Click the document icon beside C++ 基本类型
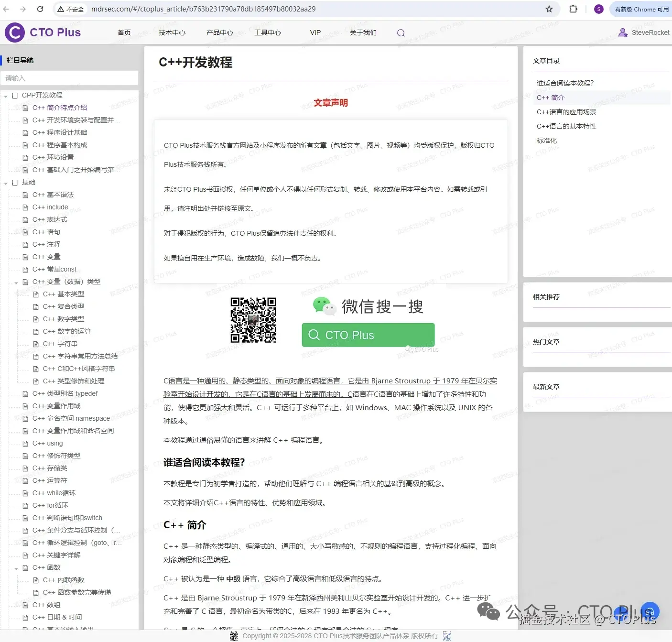 pyautogui.click(x=36, y=294)
